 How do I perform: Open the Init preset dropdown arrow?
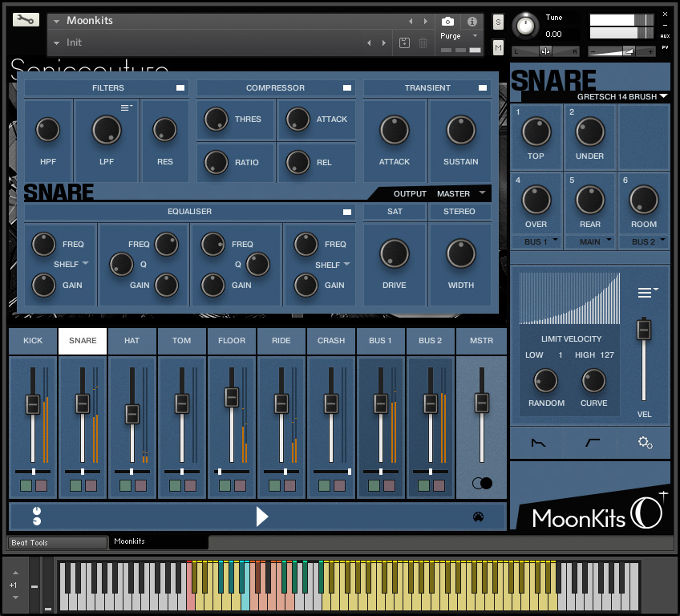56,43
